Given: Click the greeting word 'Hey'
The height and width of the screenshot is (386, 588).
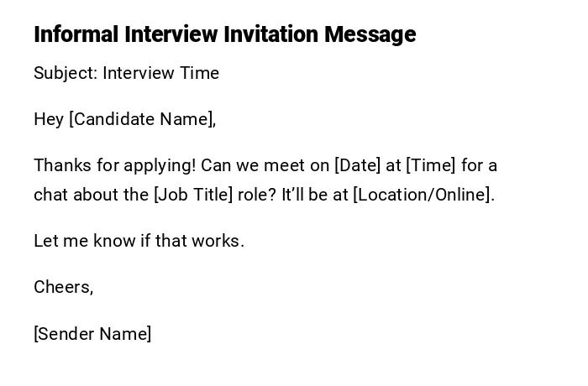Looking at the screenshot, I should (49, 119).
